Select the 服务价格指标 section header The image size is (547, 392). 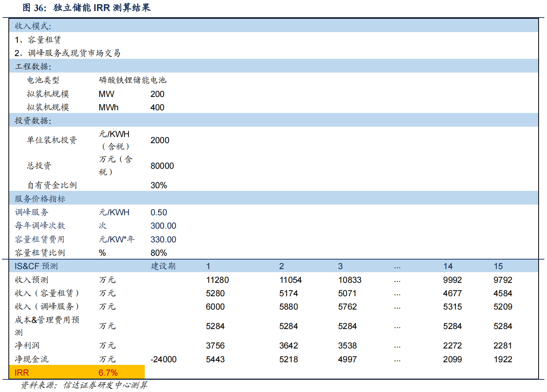(x=273, y=198)
